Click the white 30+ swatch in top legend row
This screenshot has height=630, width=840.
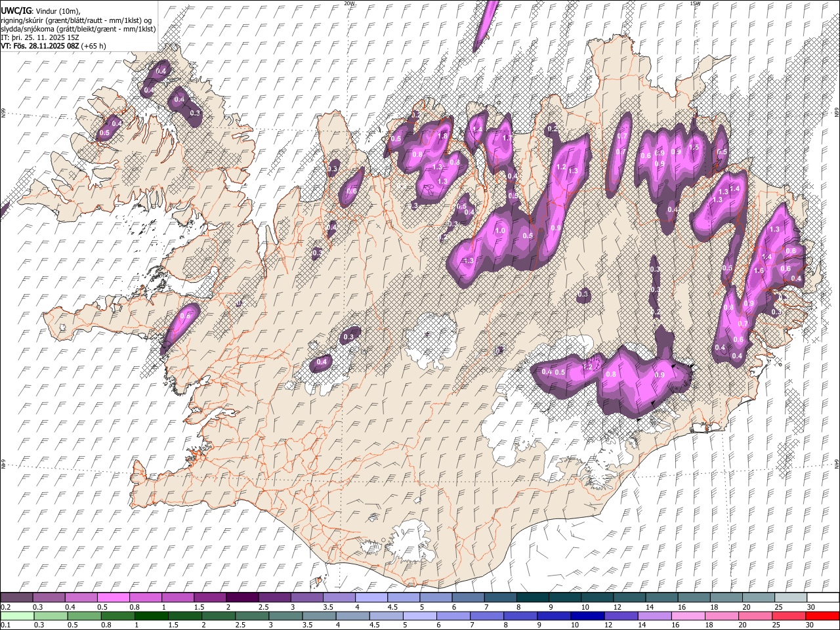coord(824,598)
